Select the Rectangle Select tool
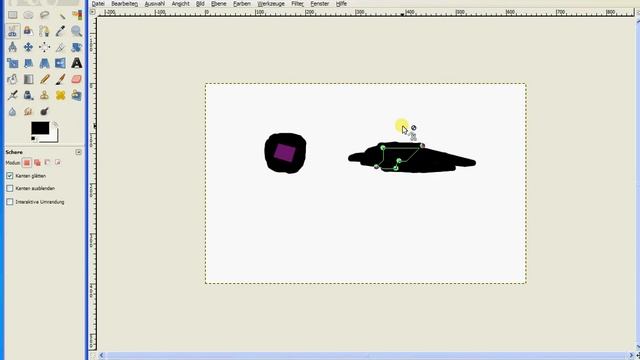The image size is (640, 360). [12, 15]
